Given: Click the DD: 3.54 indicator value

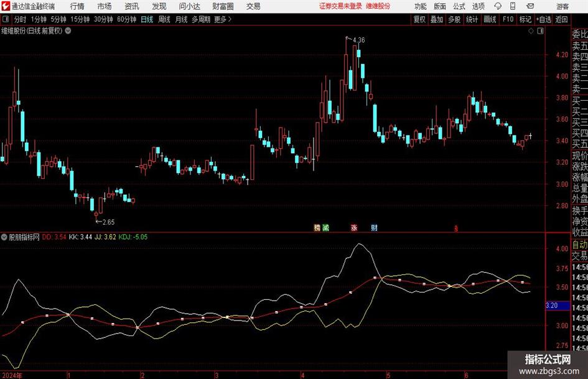Looking at the screenshot, I should (x=54, y=237).
